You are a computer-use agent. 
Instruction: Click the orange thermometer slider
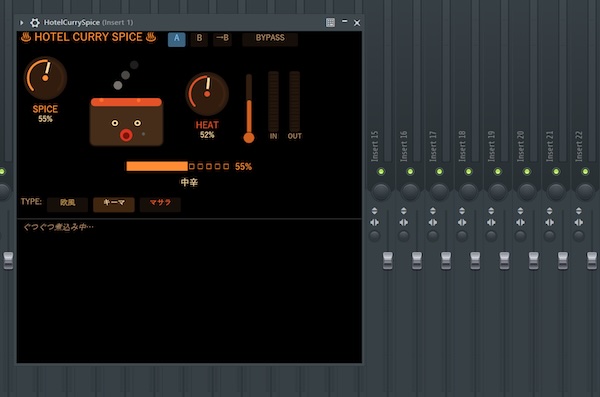pos(249,109)
